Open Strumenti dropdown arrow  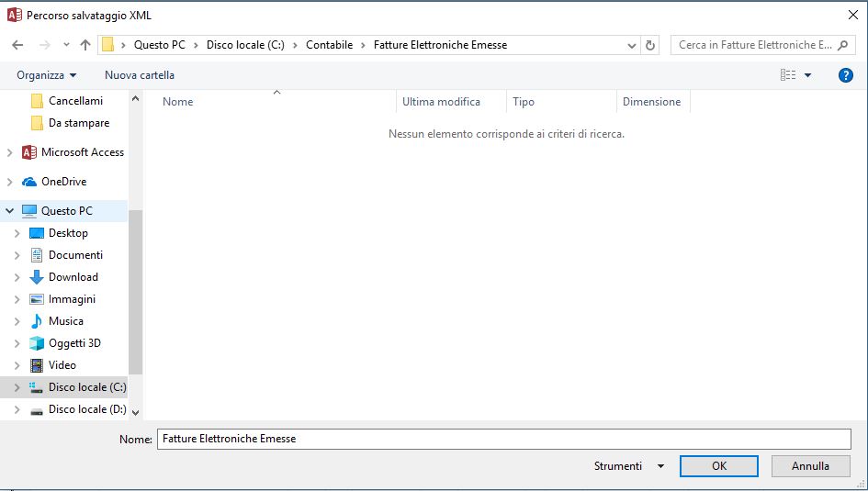(x=660, y=466)
